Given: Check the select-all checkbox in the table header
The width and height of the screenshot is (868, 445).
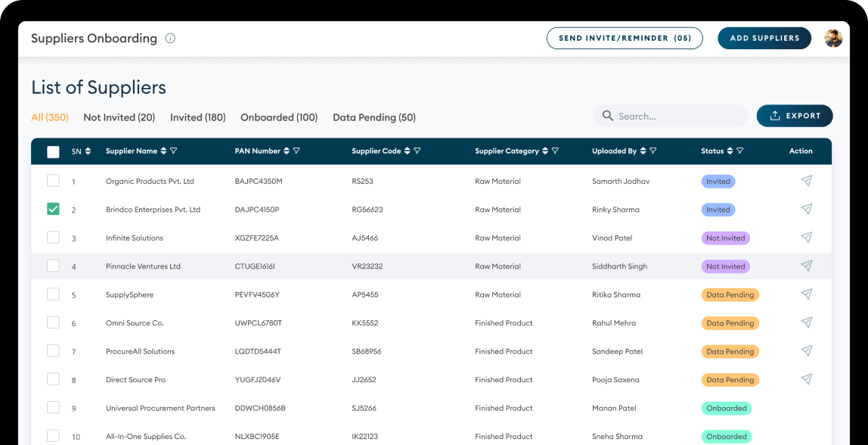Looking at the screenshot, I should 53,151.
